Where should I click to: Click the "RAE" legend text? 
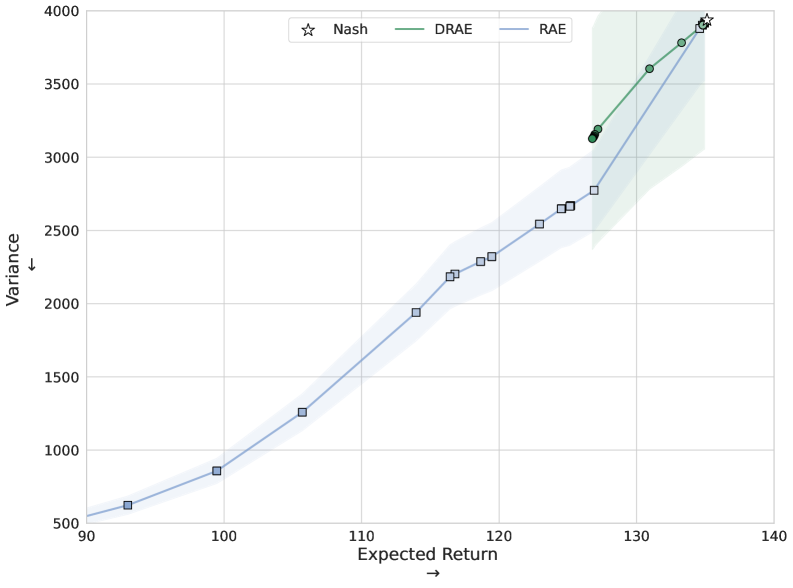click(x=552, y=30)
